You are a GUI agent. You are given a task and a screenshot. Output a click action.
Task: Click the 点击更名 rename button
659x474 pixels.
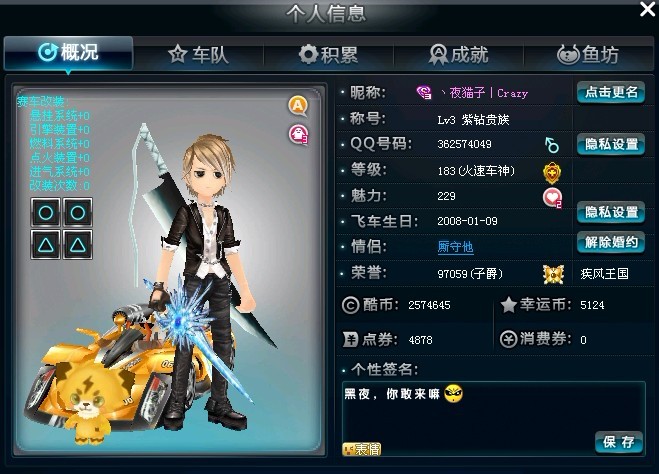pos(611,92)
